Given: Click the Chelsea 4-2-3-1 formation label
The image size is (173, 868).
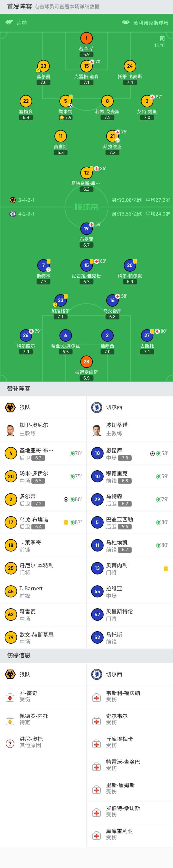Looking at the screenshot, I should point(26,214).
